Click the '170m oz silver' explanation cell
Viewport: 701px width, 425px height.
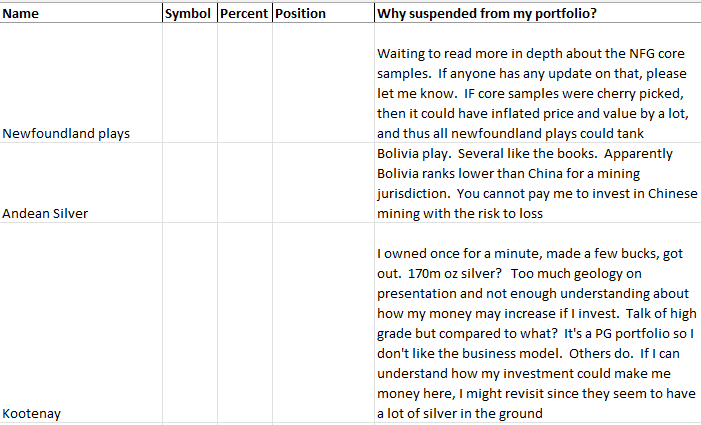(x=536, y=324)
